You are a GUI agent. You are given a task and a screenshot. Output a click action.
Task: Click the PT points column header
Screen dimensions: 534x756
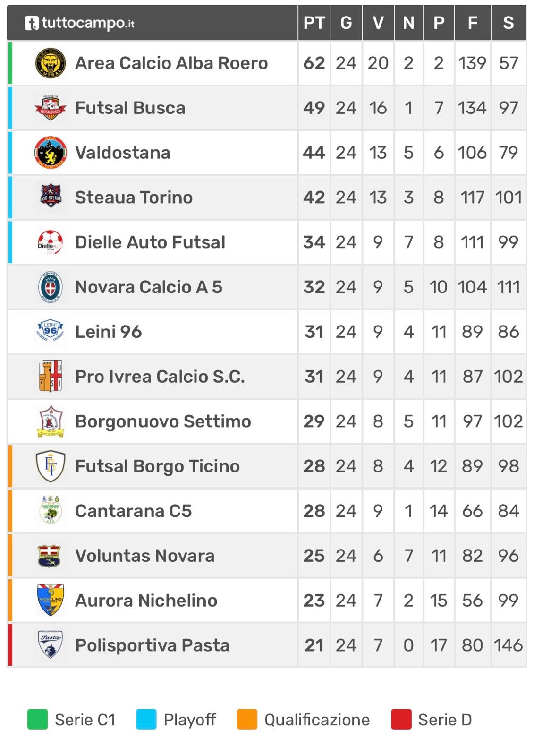click(314, 23)
